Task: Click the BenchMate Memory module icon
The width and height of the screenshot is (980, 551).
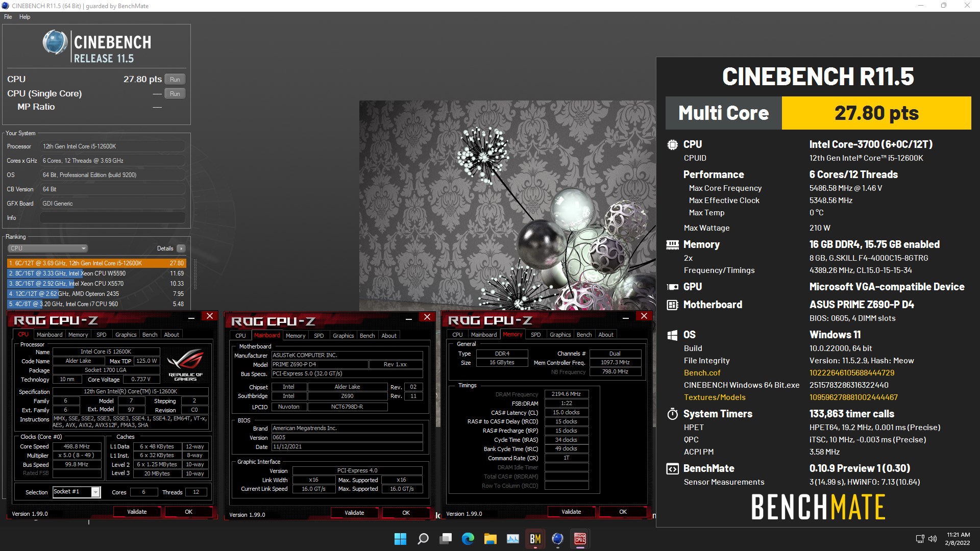Action: tap(672, 245)
